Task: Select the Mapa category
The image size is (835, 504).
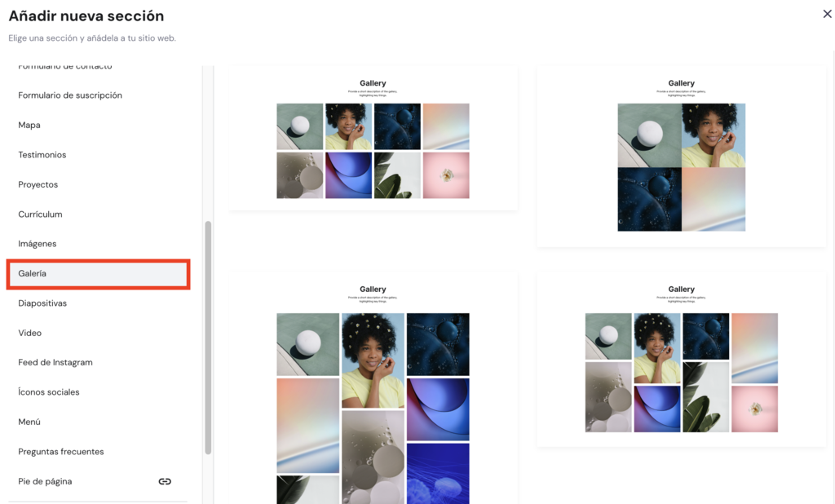Action: tap(99, 126)
